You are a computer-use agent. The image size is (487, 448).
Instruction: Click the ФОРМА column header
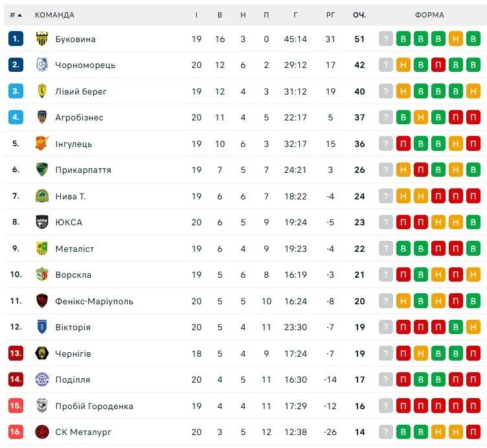(429, 15)
